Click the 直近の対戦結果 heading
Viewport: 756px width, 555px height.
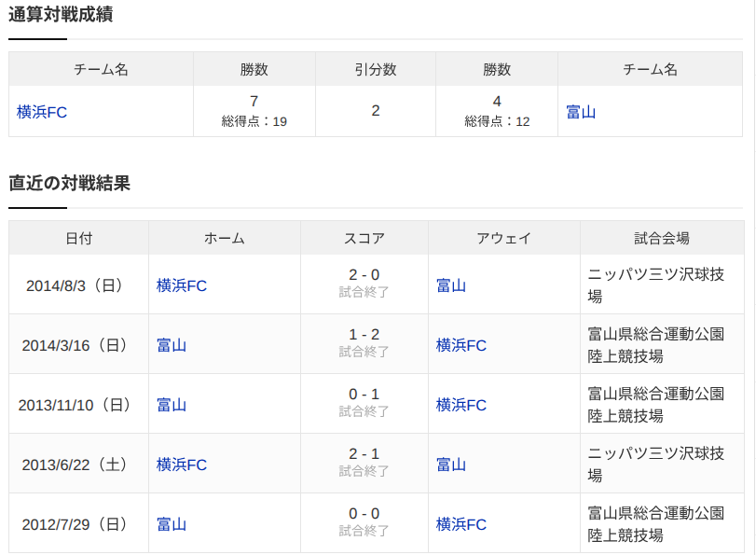(69, 183)
